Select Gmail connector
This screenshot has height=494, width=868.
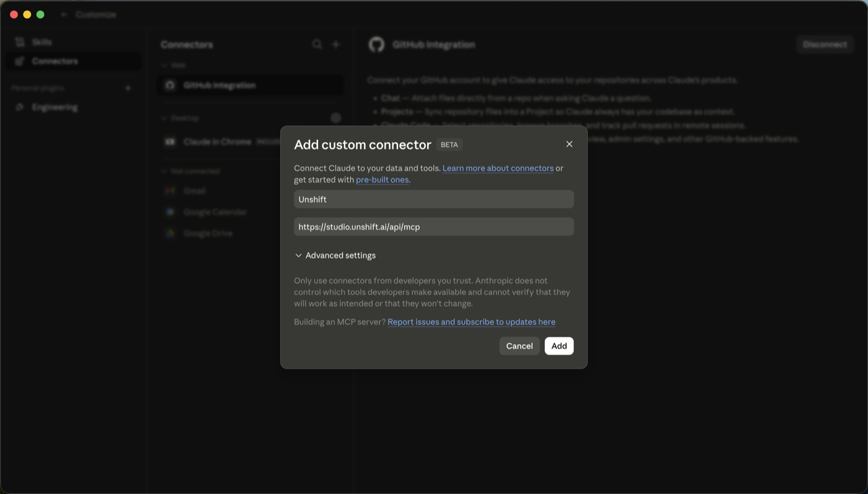[250, 191]
